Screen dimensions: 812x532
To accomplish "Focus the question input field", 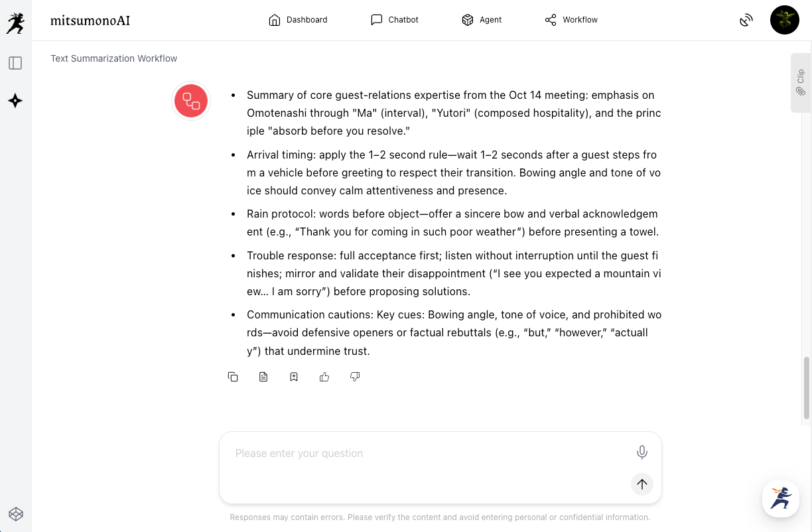I will pyautogui.click(x=425, y=454).
